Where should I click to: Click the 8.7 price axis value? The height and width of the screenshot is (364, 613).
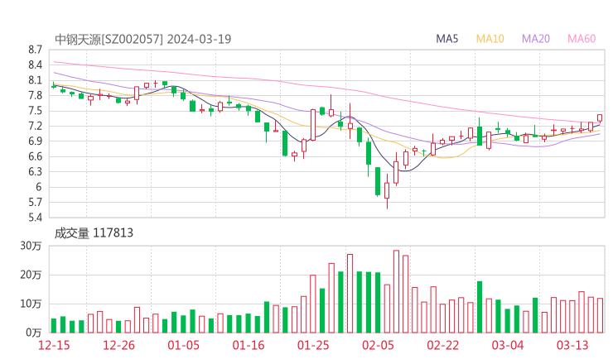(35, 50)
